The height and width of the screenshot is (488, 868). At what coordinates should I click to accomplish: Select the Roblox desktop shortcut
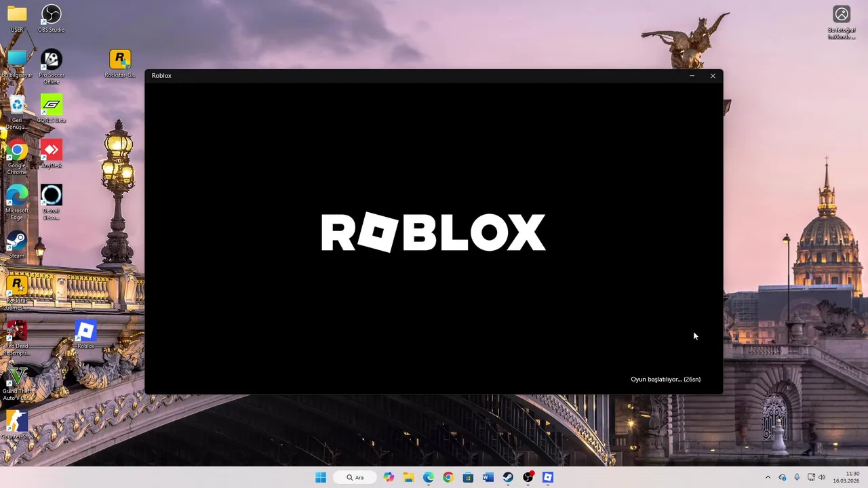pyautogui.click(x=85, y=335)
